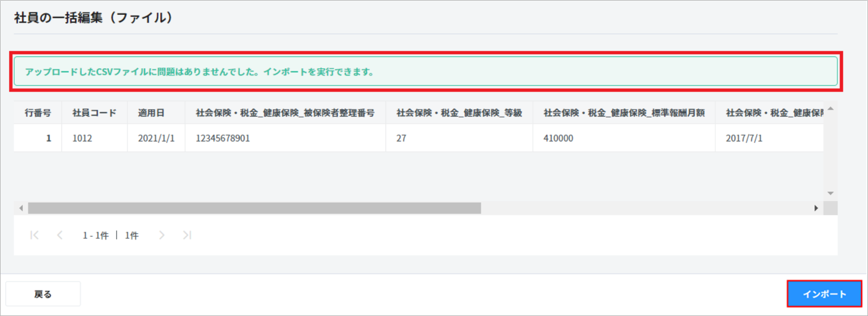The width and height of the screenshot is (868, 316).
Task: Click the 健康保険_等級 column header
Action: click(459, 113)
